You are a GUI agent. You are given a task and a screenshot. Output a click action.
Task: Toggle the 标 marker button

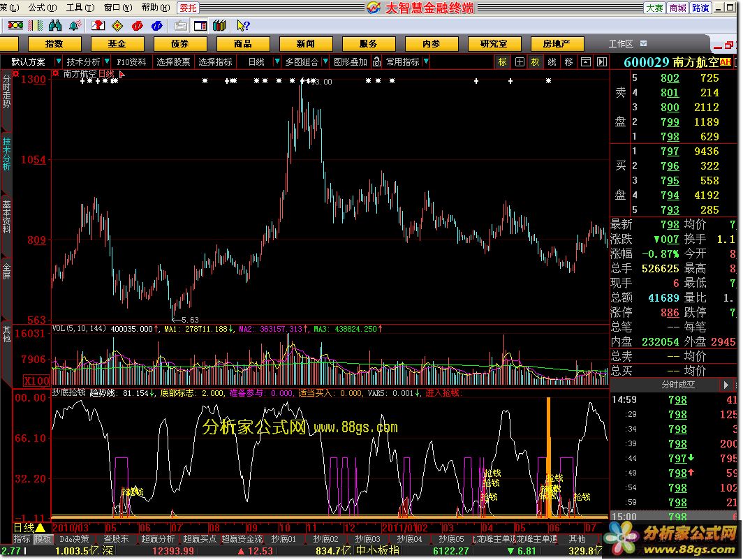pyautogui.click(x=502, y=61)
